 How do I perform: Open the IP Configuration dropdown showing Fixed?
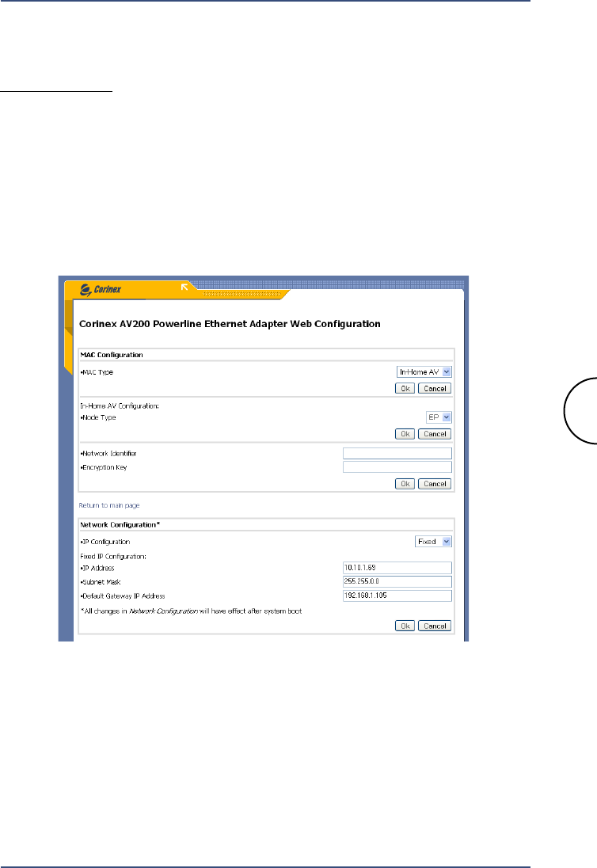[x=433, y=542]
